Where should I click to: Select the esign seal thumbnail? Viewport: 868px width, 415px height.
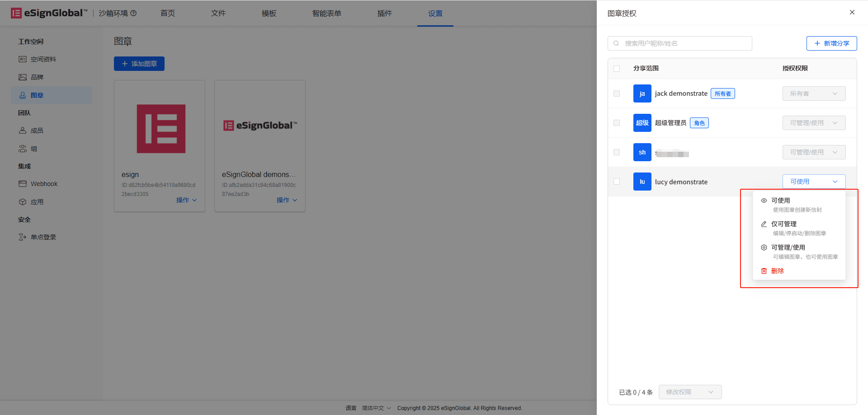click(161, 129)
